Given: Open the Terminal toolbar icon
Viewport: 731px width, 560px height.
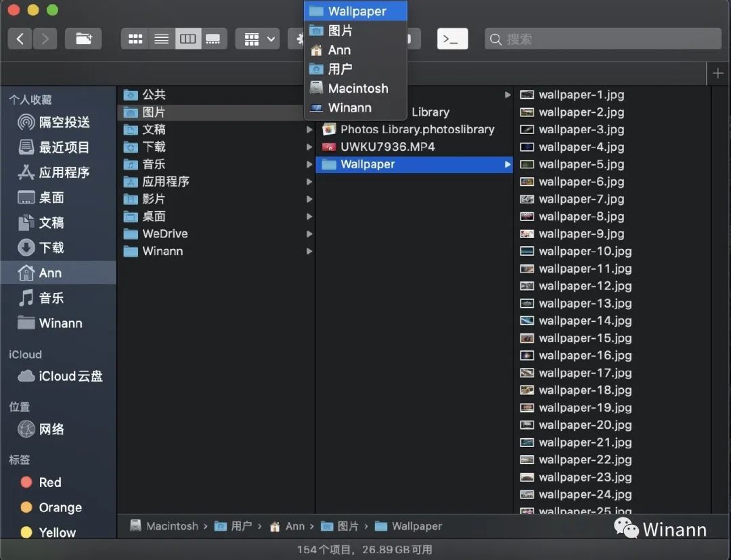Looking at the screenshot, I should (452, 39).
